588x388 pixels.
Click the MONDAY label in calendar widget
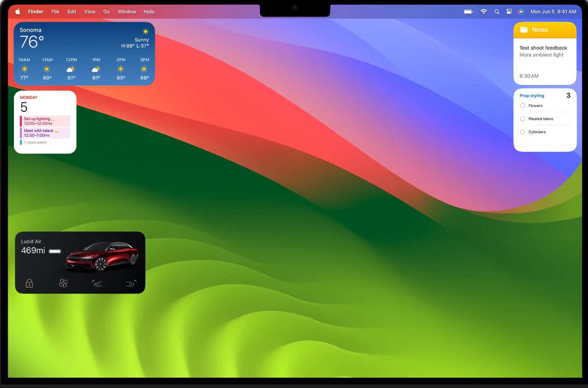(x=28, y=97)
